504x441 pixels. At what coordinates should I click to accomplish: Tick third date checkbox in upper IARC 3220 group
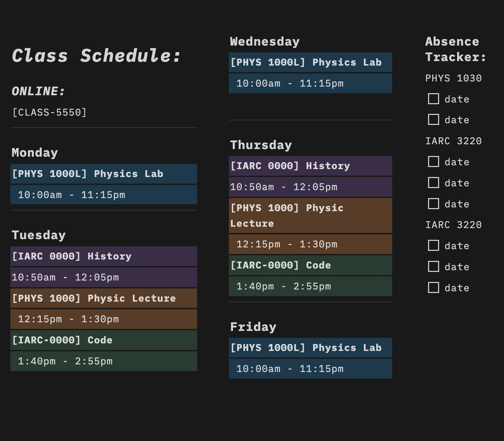pos(434,204)
